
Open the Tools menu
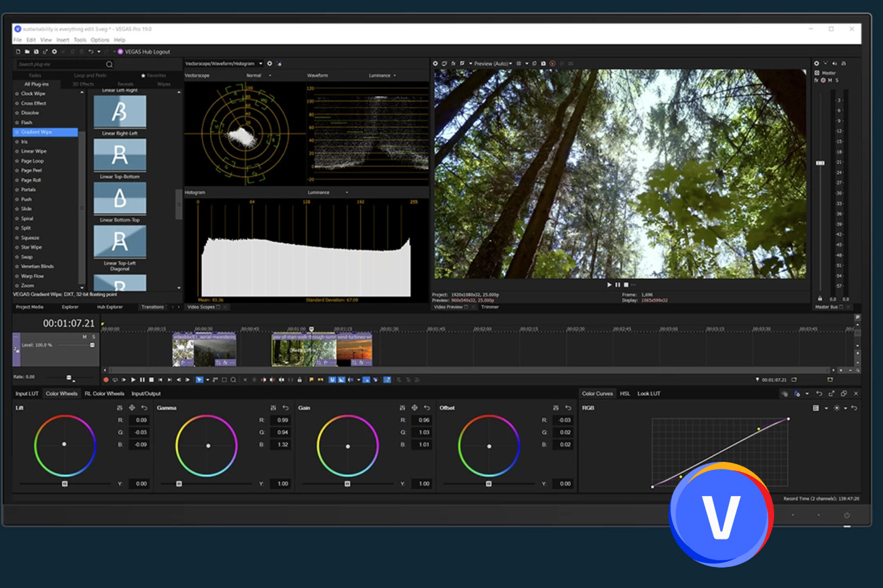pyautogui.click(x=80, y=40)
